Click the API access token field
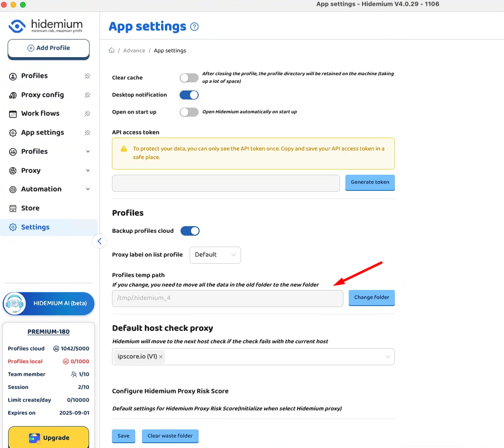This screenshot has width=504, height=448. pyautogui.click(x=226, y=183)
